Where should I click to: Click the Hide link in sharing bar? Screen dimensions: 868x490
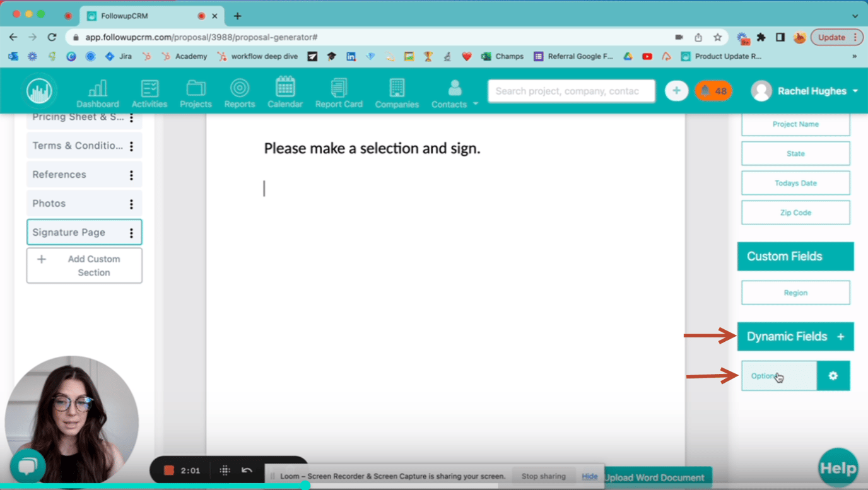pyautogui.click(x=589, y=476)
